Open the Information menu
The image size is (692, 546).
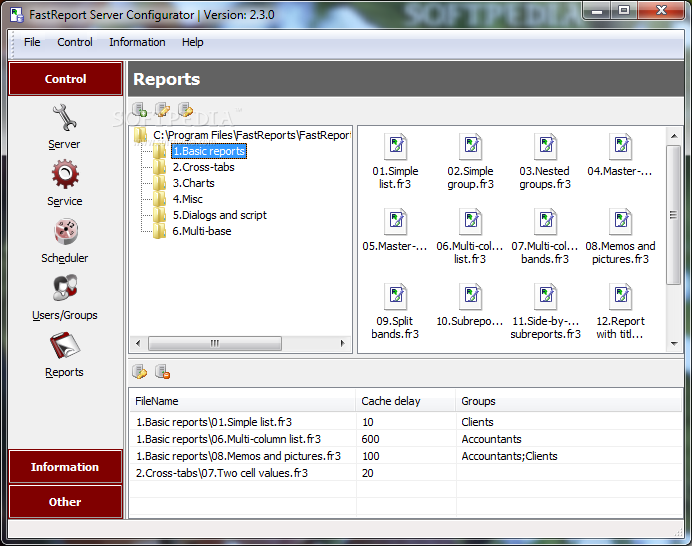click(137, 42)
